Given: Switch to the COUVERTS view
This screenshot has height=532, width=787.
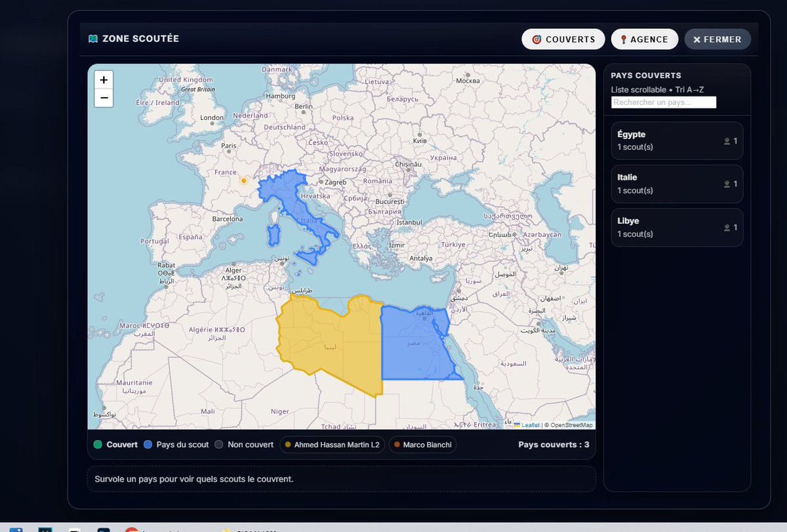Looking at the screenshot, I should tap(563, 39).
